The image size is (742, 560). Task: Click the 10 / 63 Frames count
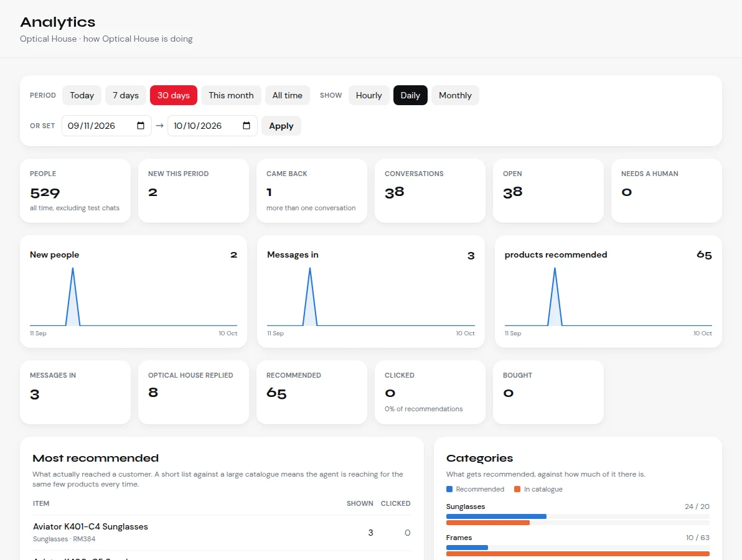coord(698,538)
